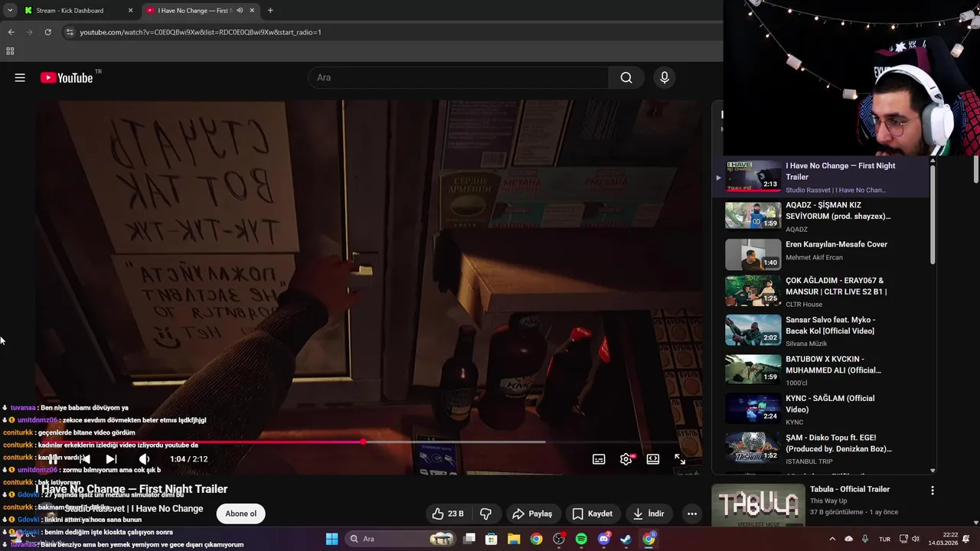This screenshot has height=551, width=980.
Task: Open OBS Studio from the taskbar
Action: point(559,539)
